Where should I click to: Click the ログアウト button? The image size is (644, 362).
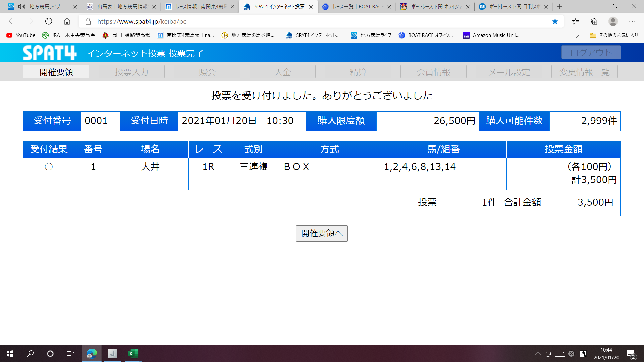click(x=591, y=53)
